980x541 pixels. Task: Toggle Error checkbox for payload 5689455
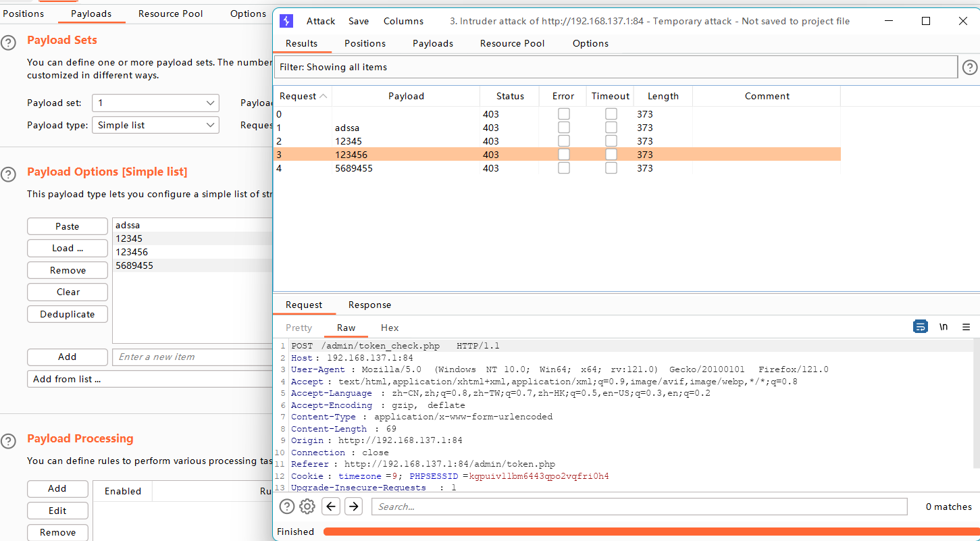[564, 168]
